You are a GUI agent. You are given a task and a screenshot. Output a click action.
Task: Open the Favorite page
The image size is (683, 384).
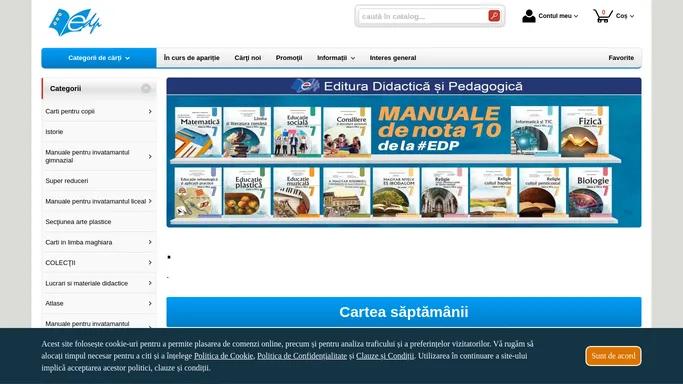pyautogui.click(x=621, y=58)
